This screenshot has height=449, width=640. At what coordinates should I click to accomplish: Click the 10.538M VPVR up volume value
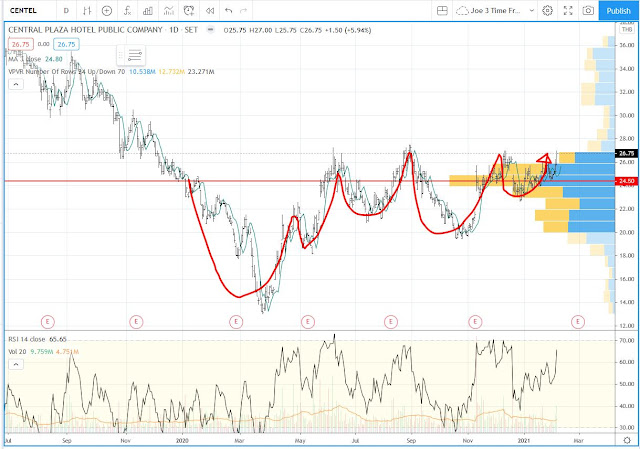[142, 72]
